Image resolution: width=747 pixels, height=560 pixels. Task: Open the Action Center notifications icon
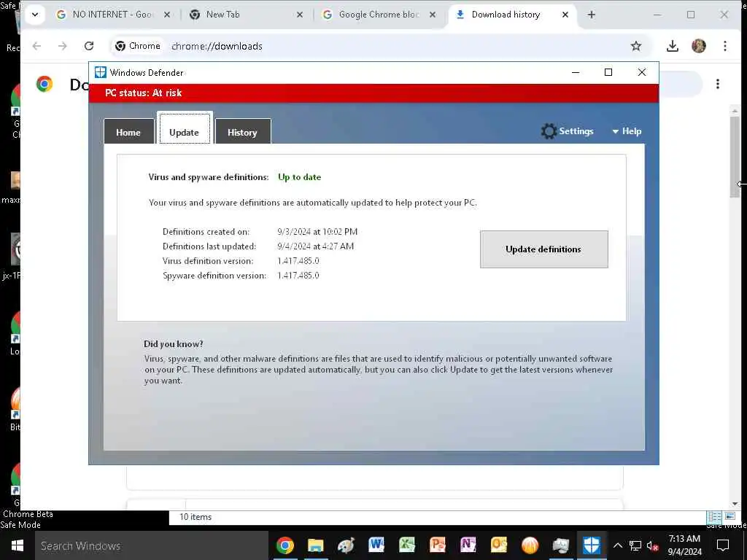(x=723, y=545)
